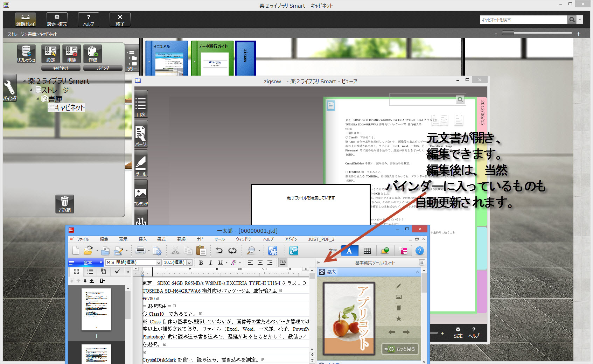This screenshot has height=364, width=593.
Task: Toggle the TAB display button
Action: tap(283, 262)
